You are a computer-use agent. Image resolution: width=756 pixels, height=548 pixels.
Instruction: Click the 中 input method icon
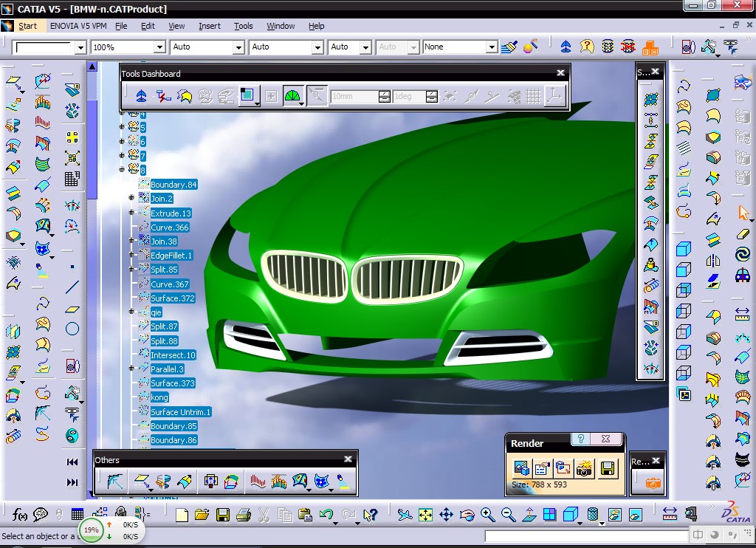tap(698, 535)
